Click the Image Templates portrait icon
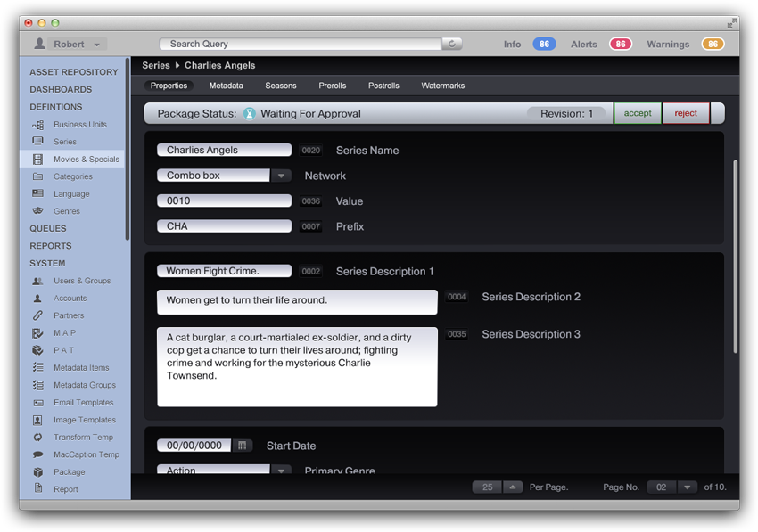Image resolution: width=758 pixels, height=532 pixels. tap(37, 420)
